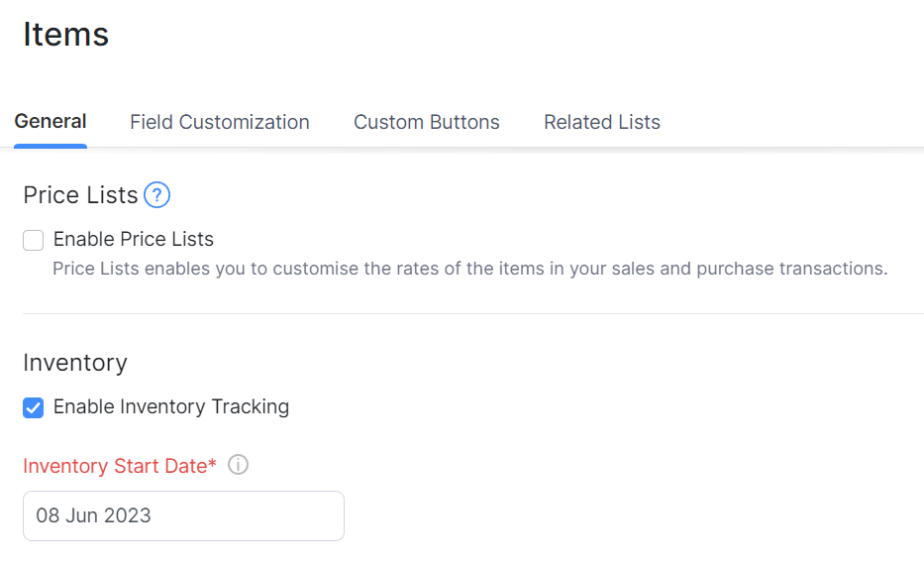Open the Price Lists help icon

click(156, 195)
